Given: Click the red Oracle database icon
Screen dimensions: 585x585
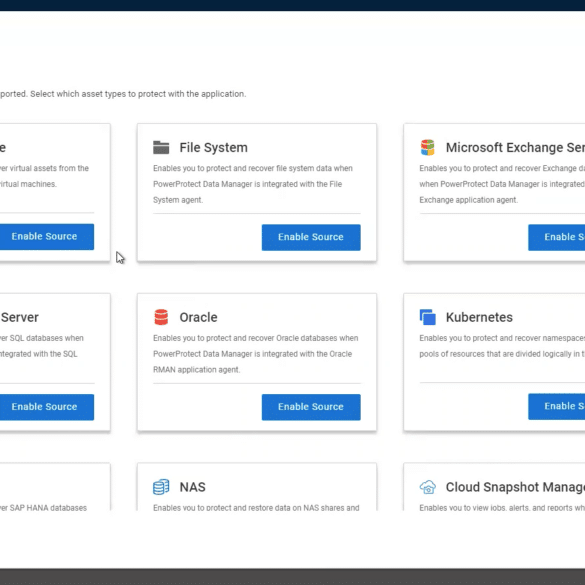Looking at the screenshot, I should [x=161, y=317].
